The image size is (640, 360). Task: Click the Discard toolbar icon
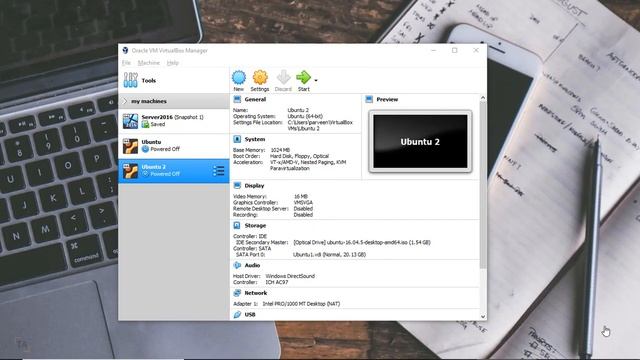(x=283, y=78)
